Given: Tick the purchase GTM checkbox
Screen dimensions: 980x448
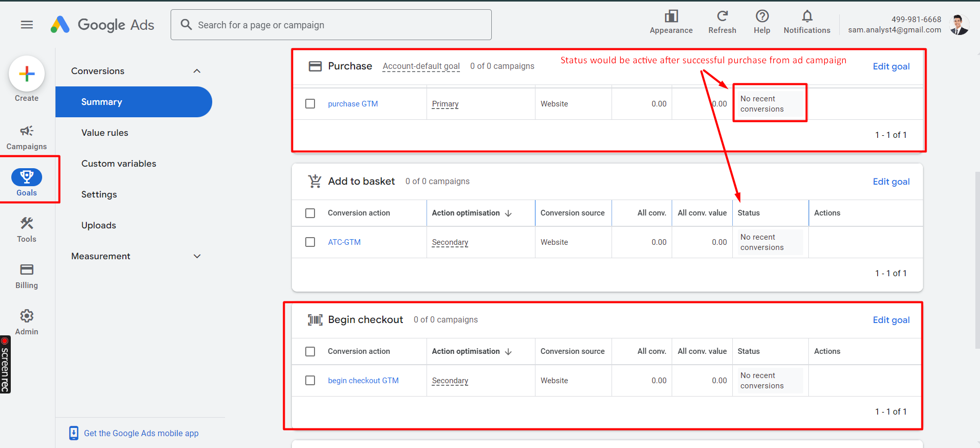Looking at the screenshot, I should [x=310, y=104].
